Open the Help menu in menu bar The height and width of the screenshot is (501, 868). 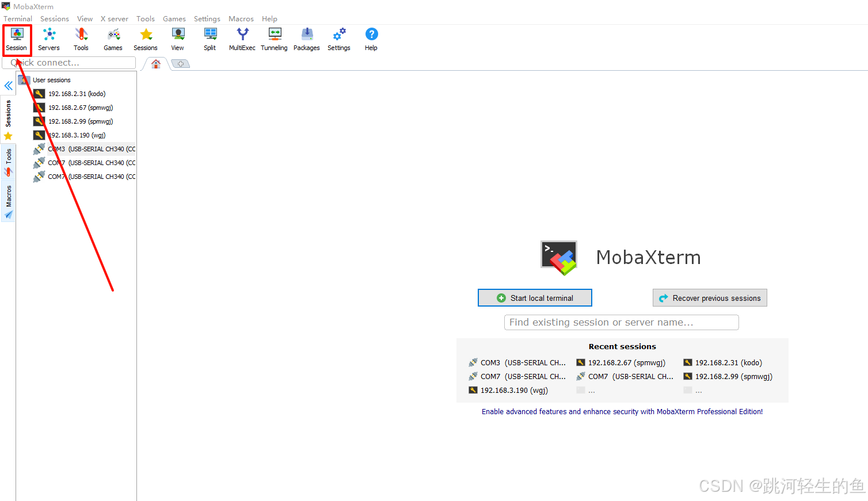269,18
